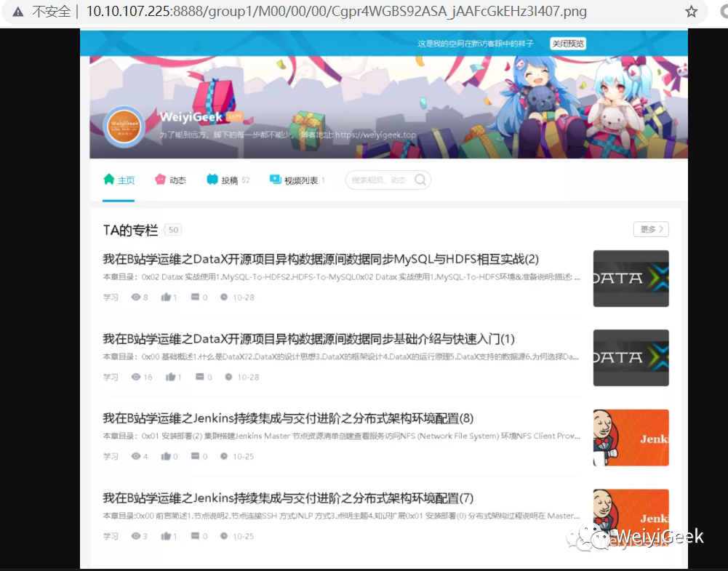This screenshot has width=728, height=571.
Task: Open the Jenkins 分布式架构环境配置(8) article
Action: pyautogui.click(x=288, y=419)
